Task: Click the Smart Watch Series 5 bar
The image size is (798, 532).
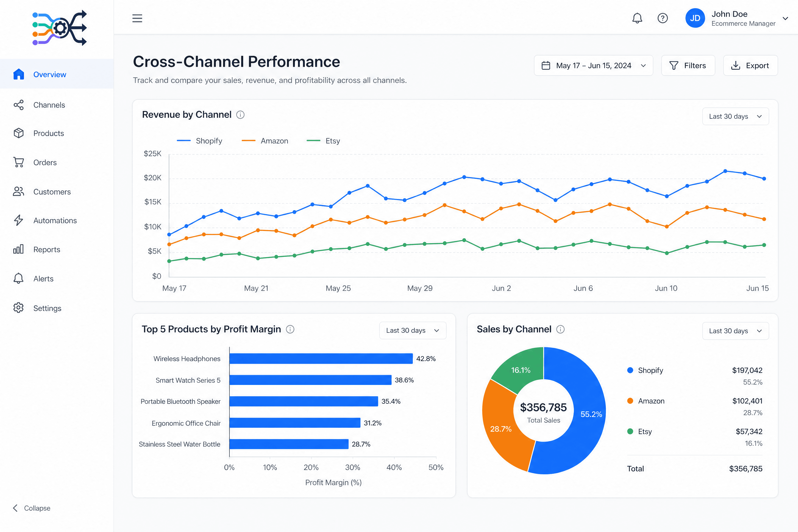Action: coord(310,380)
